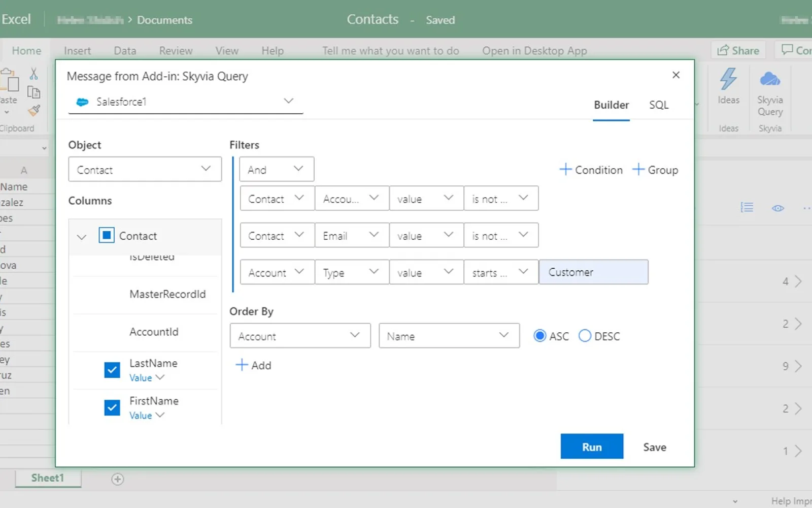Select the Format Painter brush icon
The image size is (812, 508).
click(x=33, y=110)
